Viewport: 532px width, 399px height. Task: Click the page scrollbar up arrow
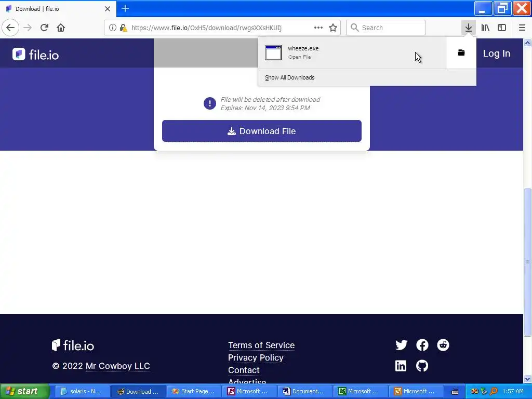click(527, 43)
